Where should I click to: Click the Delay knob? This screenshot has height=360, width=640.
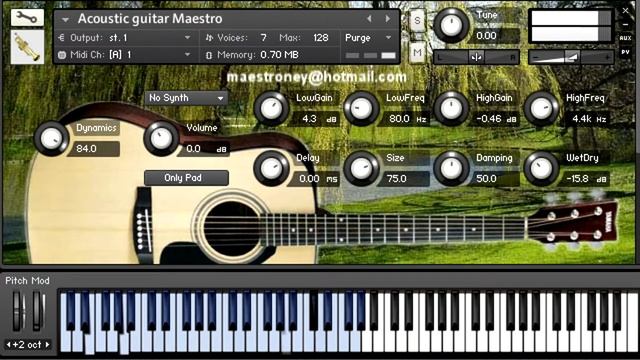[x=271, y=168]
